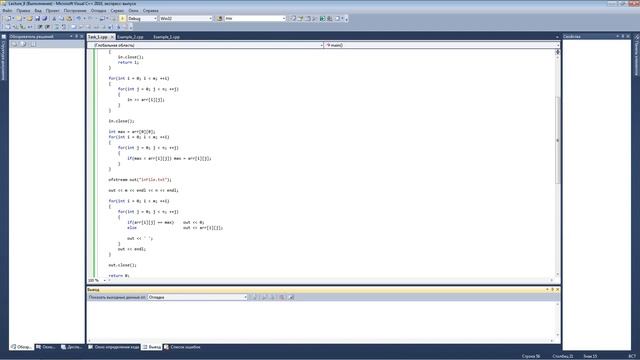Switch to the Solution Explorer bottom tab
The height and width of the screenshot is (360, 640).
22,347
